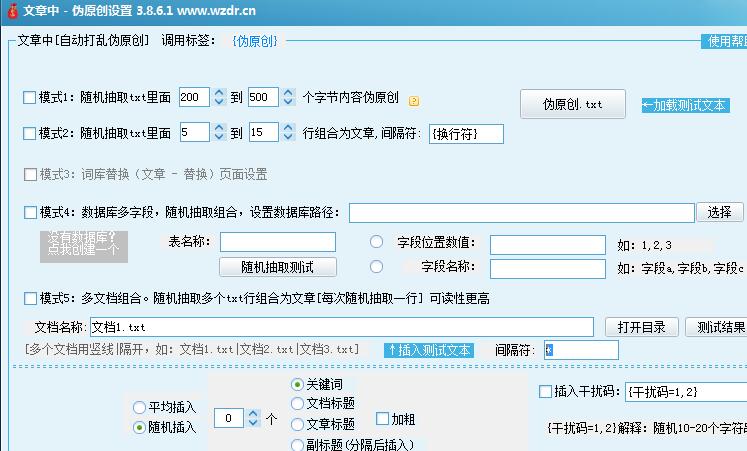Screen dimensions: 747x451
Task: Select 字段名称 radio button
Action: 376,267
